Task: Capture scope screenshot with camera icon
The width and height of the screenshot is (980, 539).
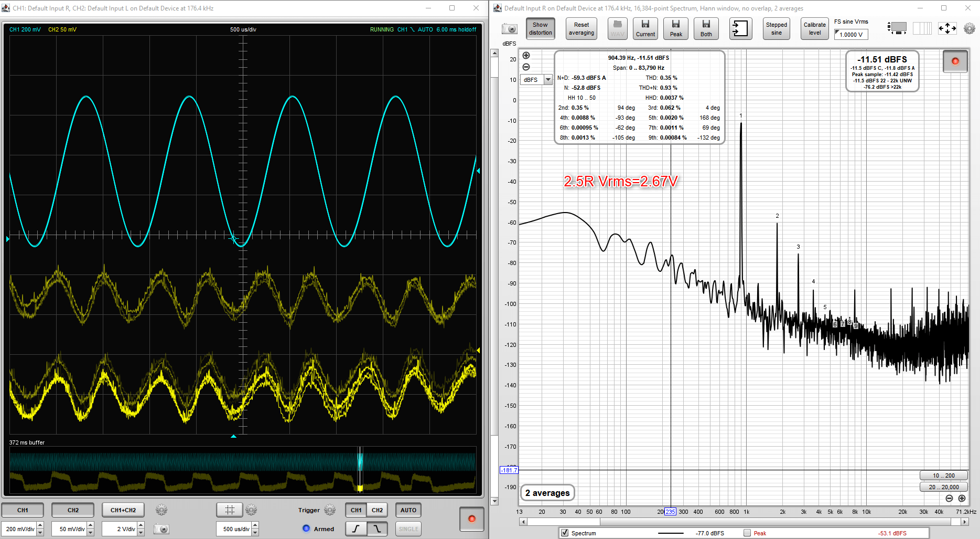Action: tap(161, 529)
